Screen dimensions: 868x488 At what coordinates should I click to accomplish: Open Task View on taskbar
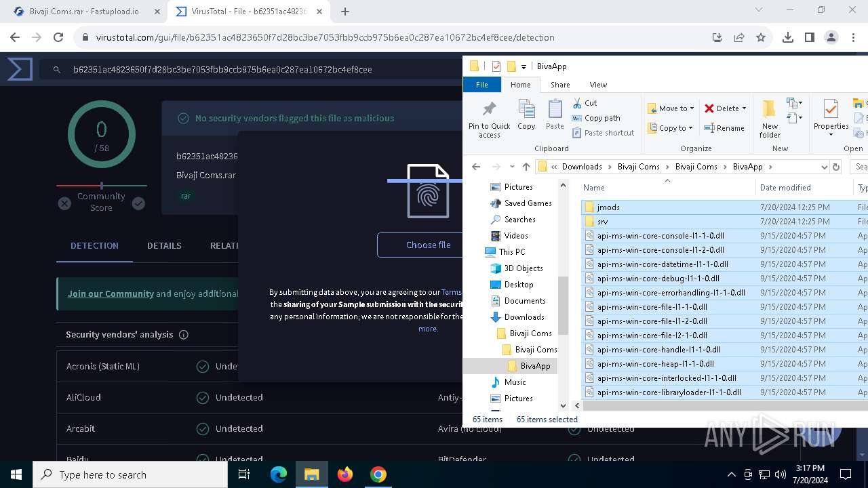[x=245, y=474]
